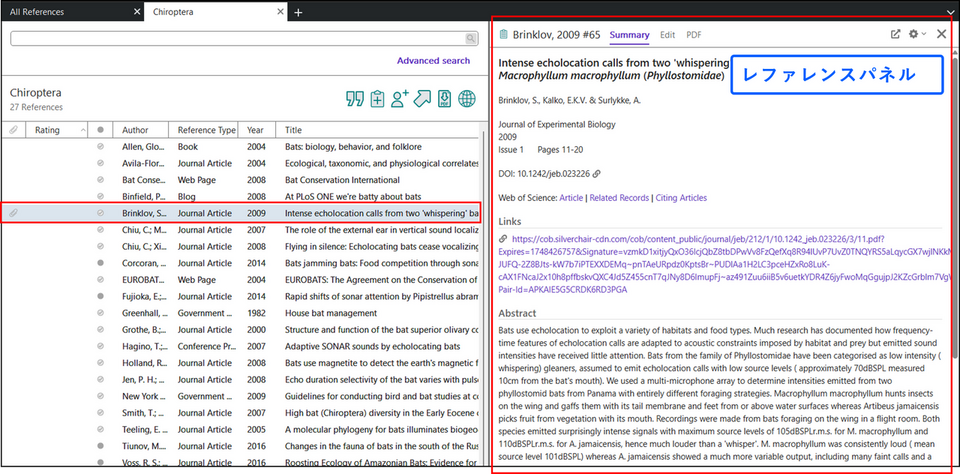Switch to the Edit tab

pyautogui.click(x=667, y=35)
